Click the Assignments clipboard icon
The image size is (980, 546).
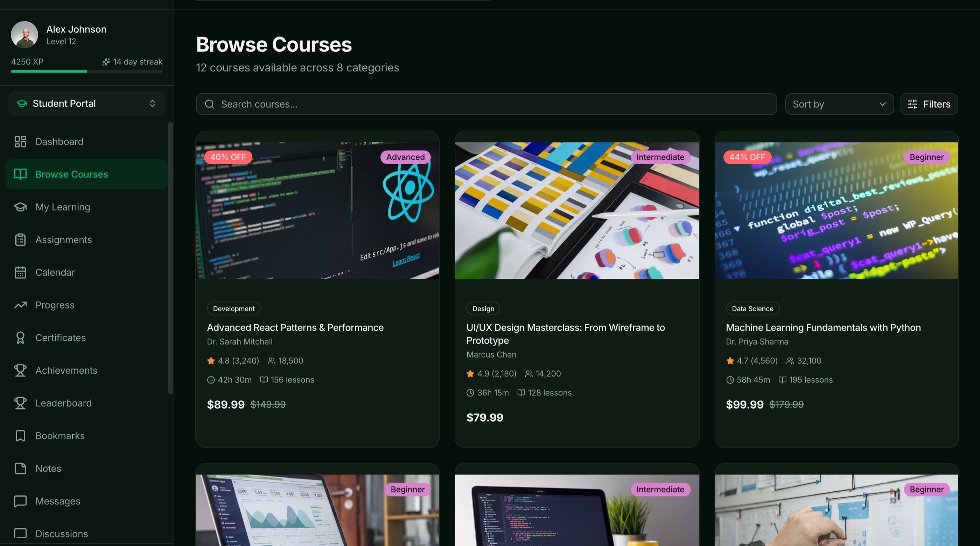pos(20,240)
